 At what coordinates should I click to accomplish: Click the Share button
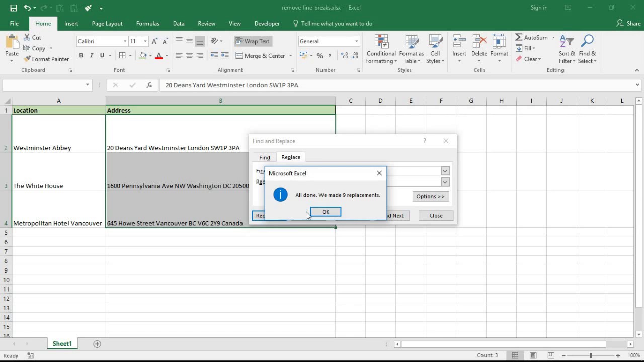coord(629,24)
